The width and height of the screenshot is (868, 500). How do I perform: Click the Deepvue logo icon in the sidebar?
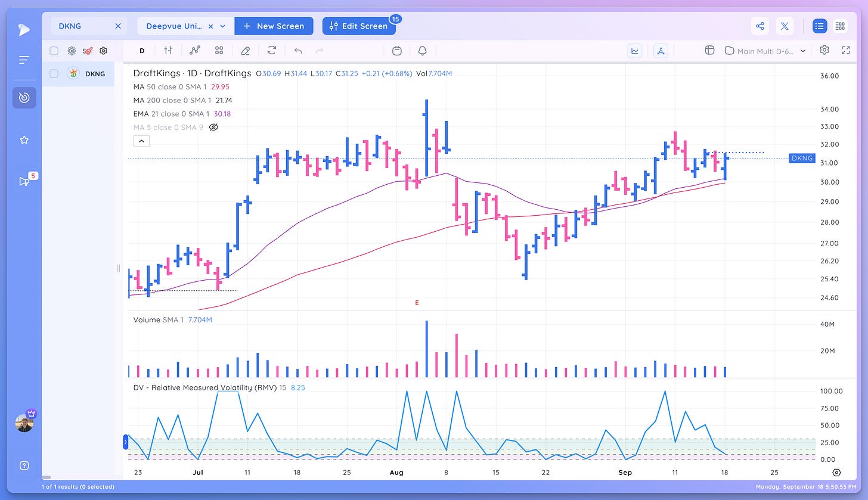pyautogui.click(x=24, y=30)
